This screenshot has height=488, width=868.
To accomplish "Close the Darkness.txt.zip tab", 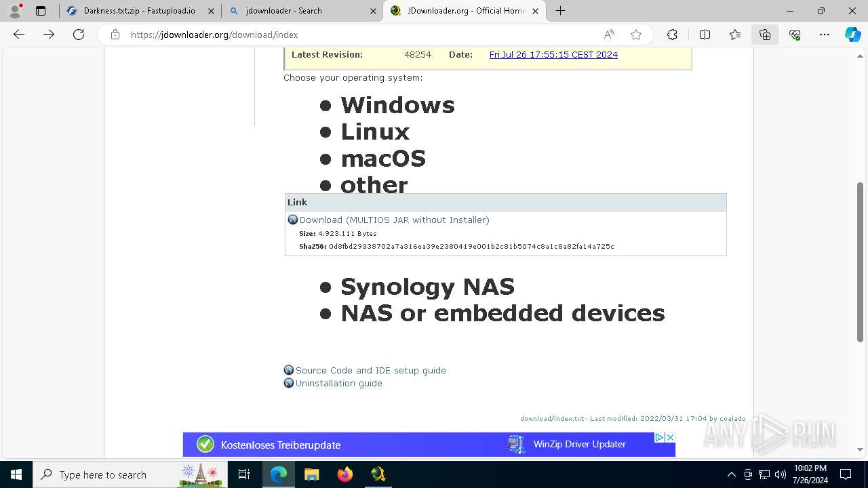I will point(211,11).
